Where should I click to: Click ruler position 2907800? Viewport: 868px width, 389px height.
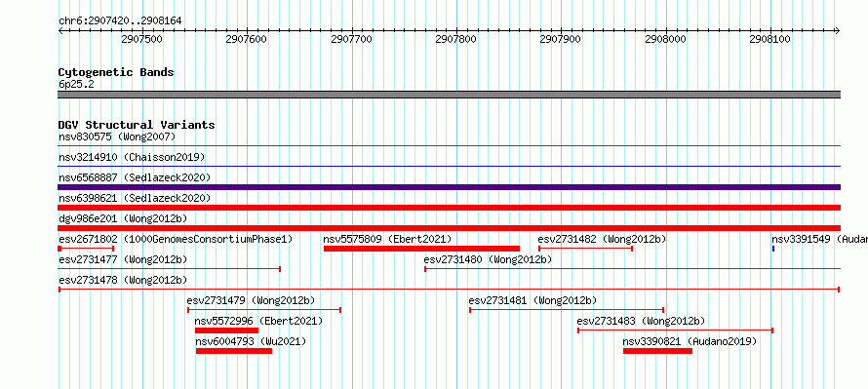coord(456,39)
